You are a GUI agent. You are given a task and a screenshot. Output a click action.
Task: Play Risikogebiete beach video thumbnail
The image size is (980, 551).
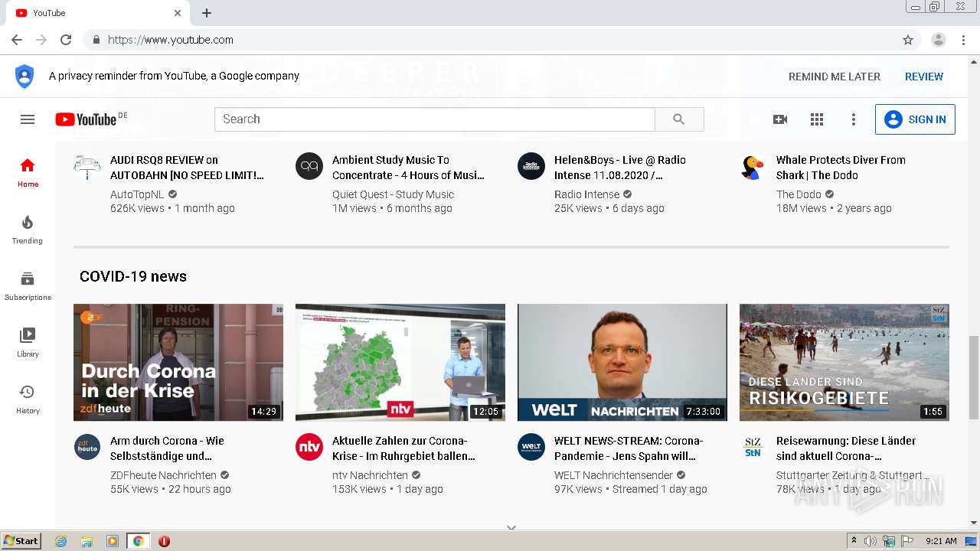pos(844,363)
